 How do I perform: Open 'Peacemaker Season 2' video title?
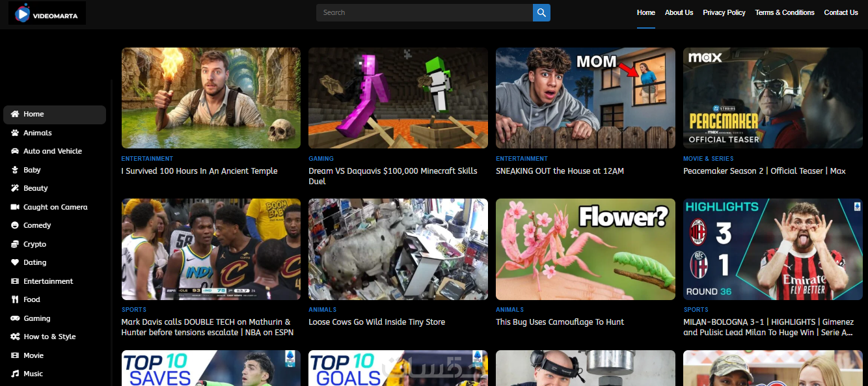[x=765, y=171]
